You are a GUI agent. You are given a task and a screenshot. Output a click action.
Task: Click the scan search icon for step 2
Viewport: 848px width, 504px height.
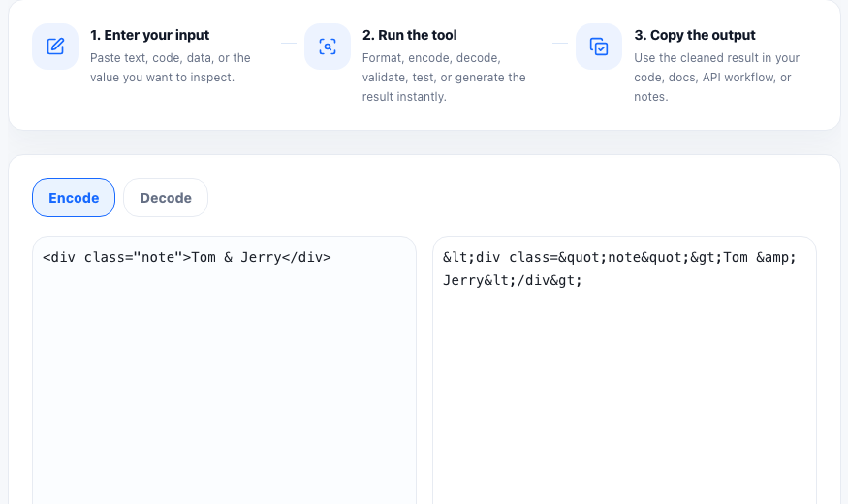[328, 47]
